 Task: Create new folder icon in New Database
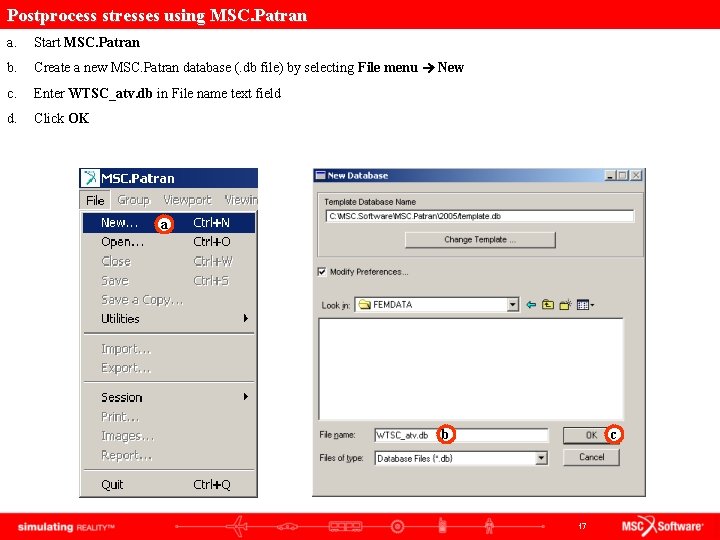coord(565,304)
